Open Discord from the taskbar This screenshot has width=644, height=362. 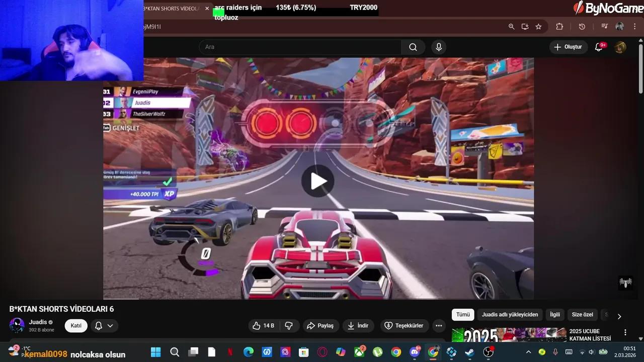pos(415,352)
